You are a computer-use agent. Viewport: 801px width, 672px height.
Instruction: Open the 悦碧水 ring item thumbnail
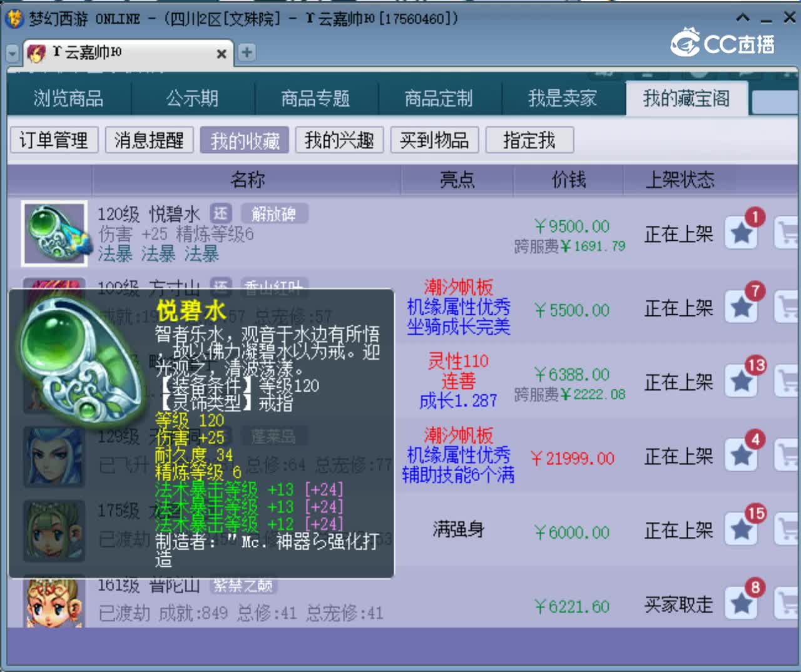pyautogui.click(x=54, y=233)
